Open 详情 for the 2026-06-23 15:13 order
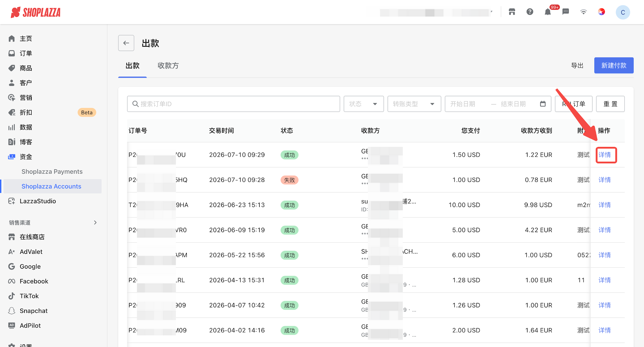644x347 pixels. click(604, 205)
